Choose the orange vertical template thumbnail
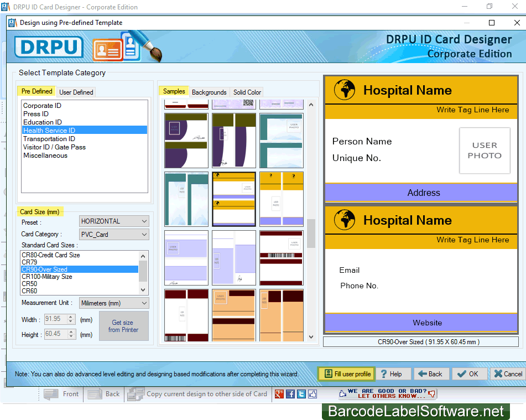The height and width of the screenshot is (420, 526). [282, 315]
